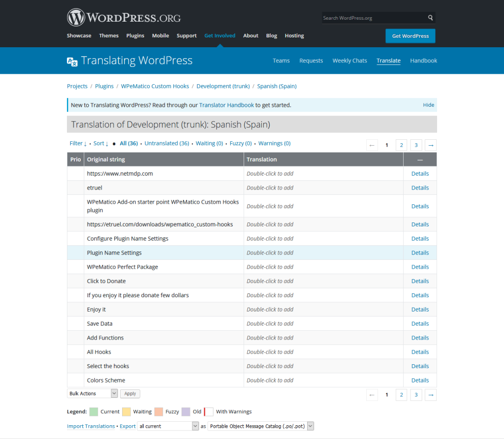The height and width of the screenshot is (439, 504).
Task: Click translation cell for 'All Hooks' row
Action: click(x=323, y=352)
